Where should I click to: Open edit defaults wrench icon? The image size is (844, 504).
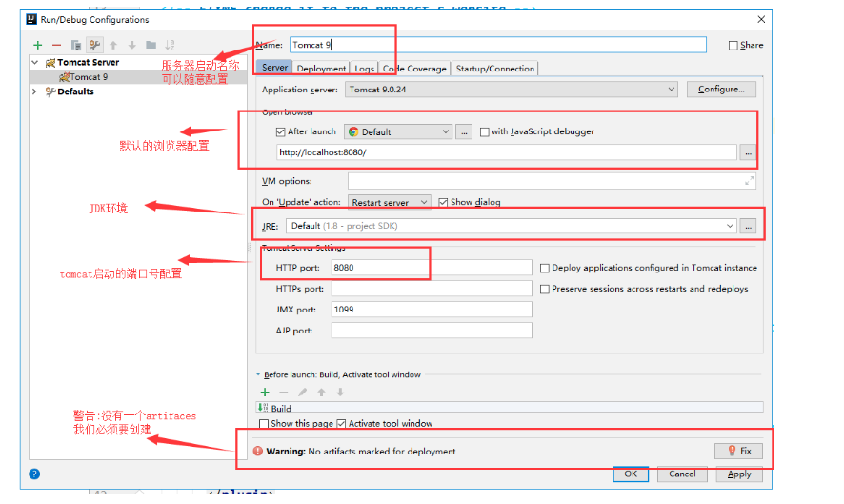click(94, 45)
